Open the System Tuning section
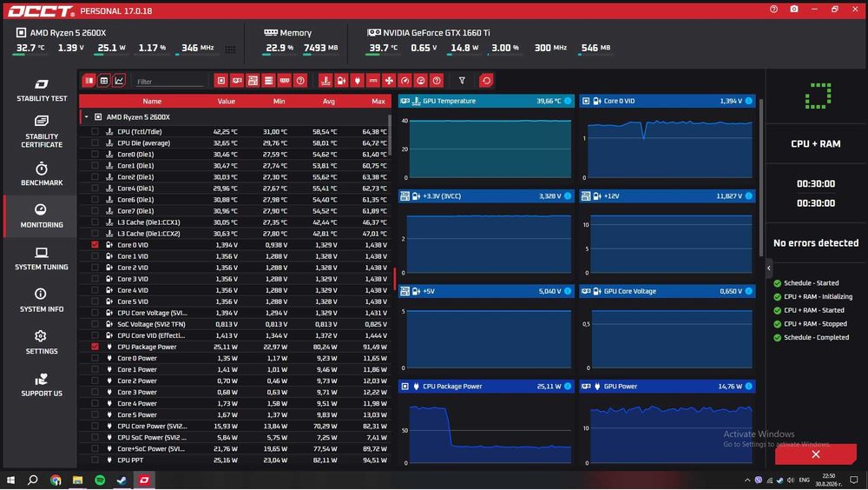The width and height of the screenshot is (868, 490). (42, 258)
